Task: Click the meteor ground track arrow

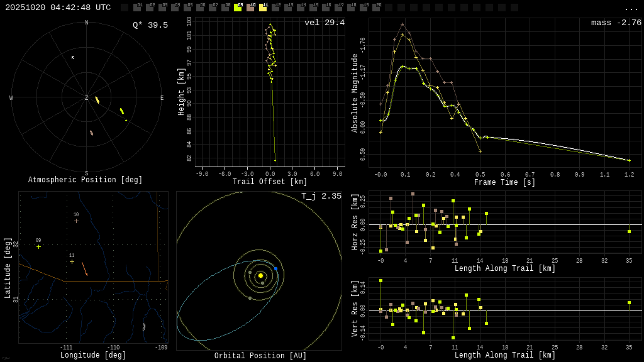Action: 84,269
